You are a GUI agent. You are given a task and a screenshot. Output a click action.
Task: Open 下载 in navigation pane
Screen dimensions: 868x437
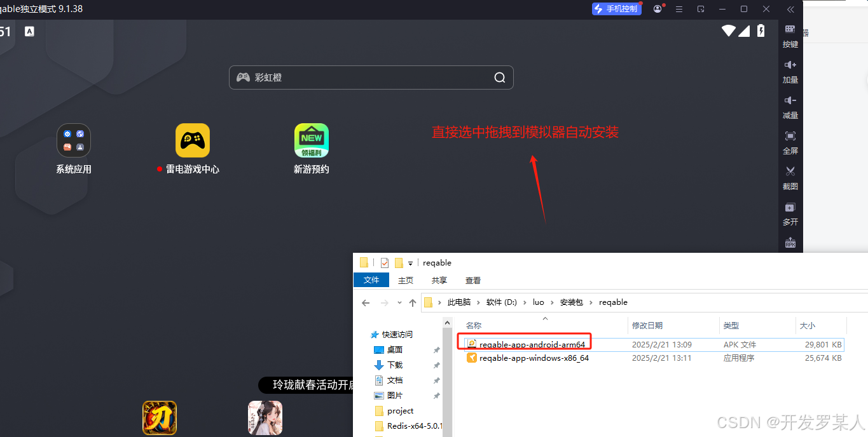click(x=394, y=365)
